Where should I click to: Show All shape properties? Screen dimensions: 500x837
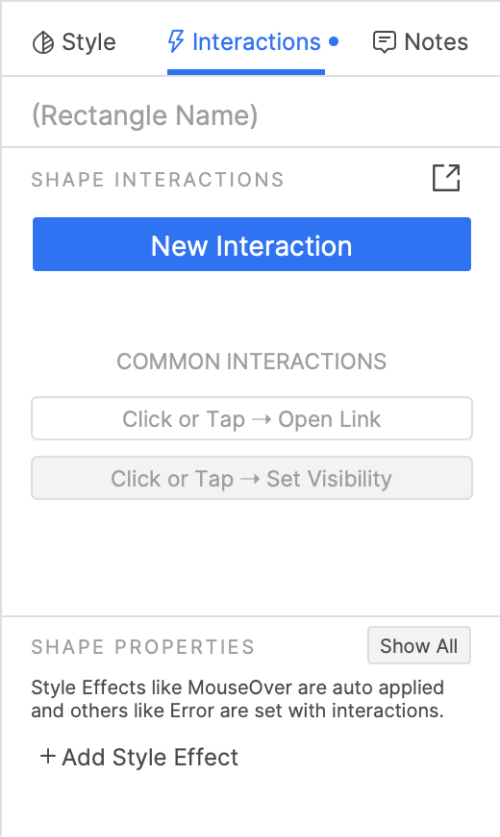(x=419, y=646)
